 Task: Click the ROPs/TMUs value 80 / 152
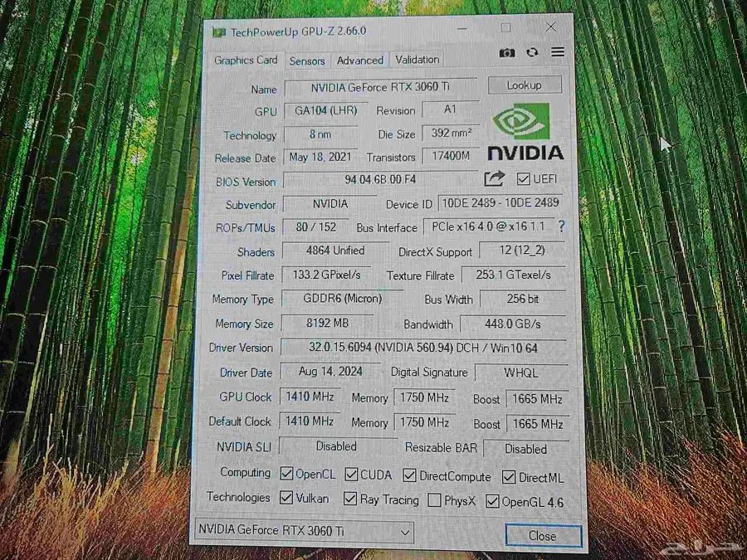point(316,227)
